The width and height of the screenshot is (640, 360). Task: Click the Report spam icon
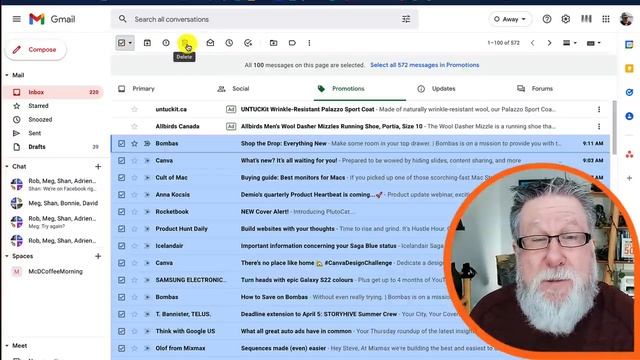(166, 43)
